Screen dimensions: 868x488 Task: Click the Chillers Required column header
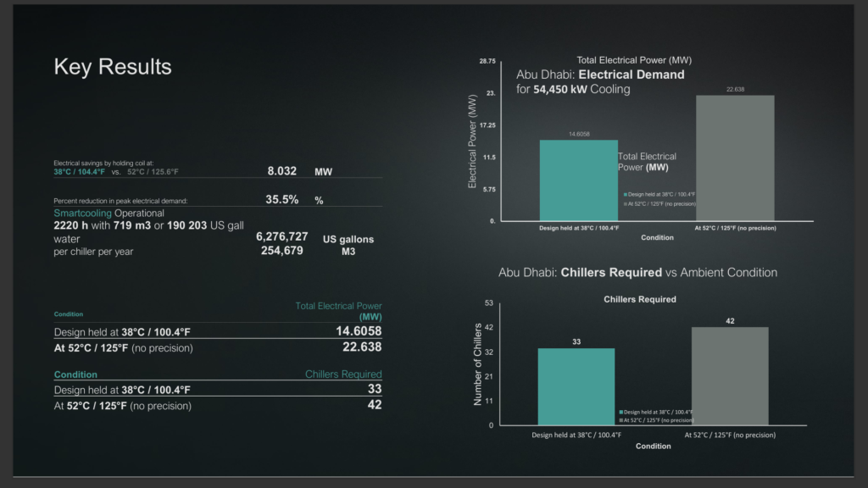343,374
